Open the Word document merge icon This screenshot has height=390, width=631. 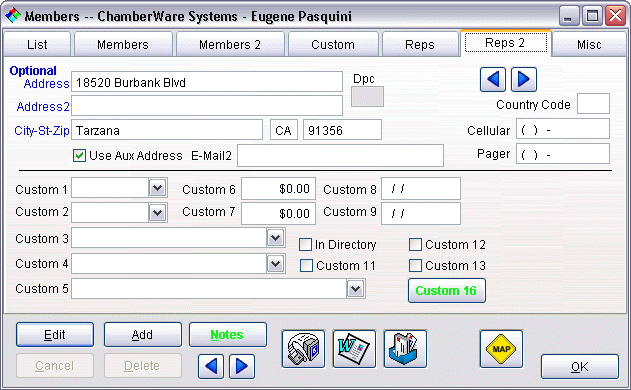click(354, 349)
